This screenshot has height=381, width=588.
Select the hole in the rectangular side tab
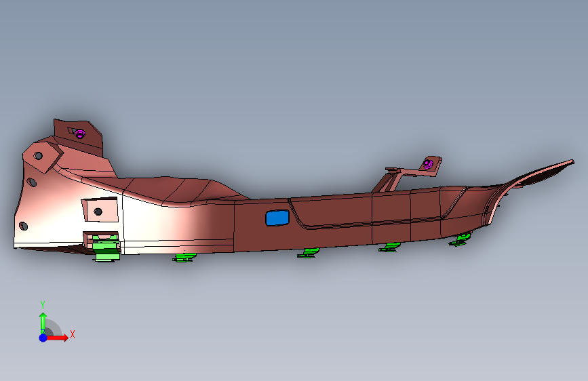pyautogui.click(x=98, y=212)
